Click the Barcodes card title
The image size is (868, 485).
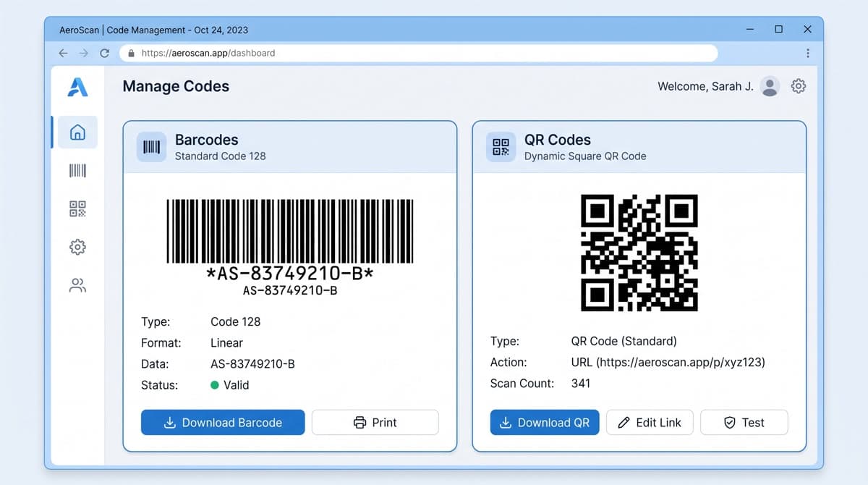207,140
